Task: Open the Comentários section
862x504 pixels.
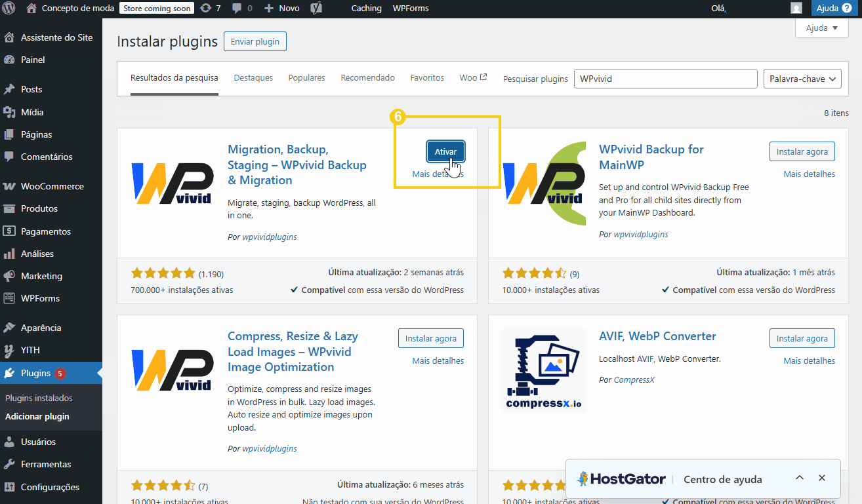Action: point(51,157)
